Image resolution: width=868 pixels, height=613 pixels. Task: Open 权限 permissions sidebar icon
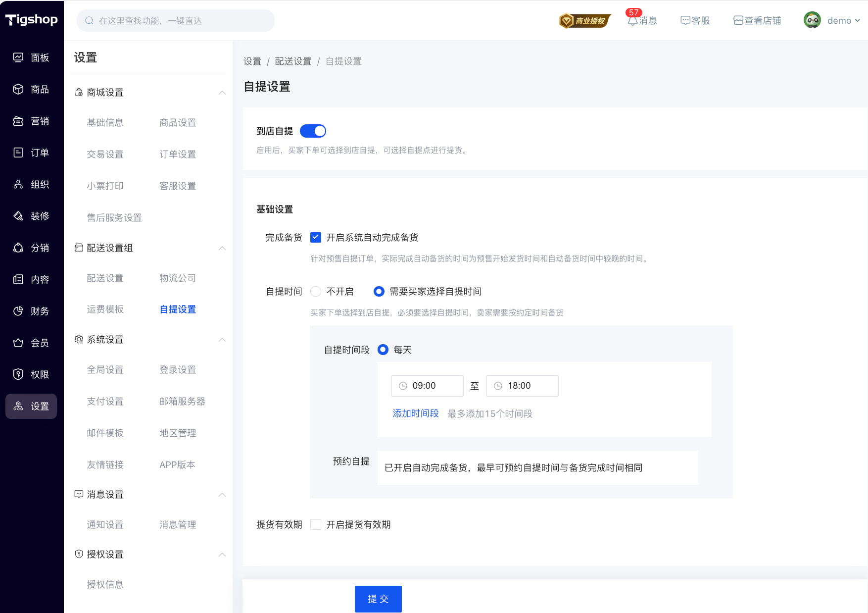18,374
